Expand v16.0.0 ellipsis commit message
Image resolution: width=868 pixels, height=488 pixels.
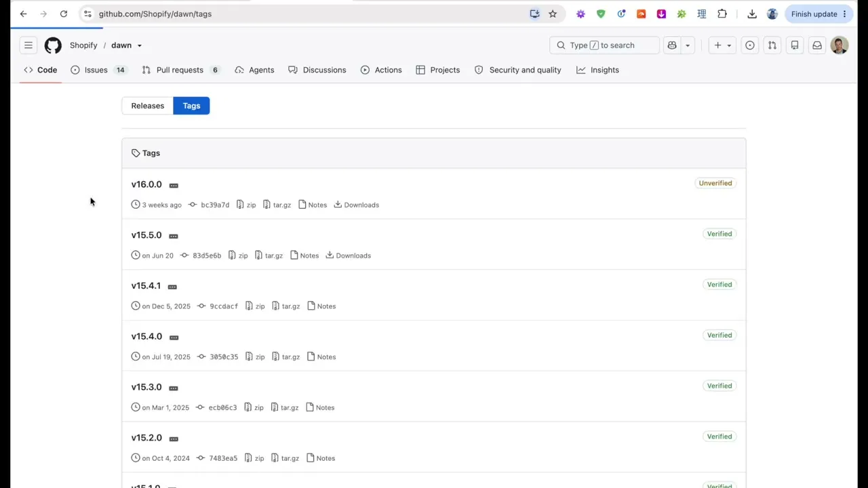tap(174, 185)
